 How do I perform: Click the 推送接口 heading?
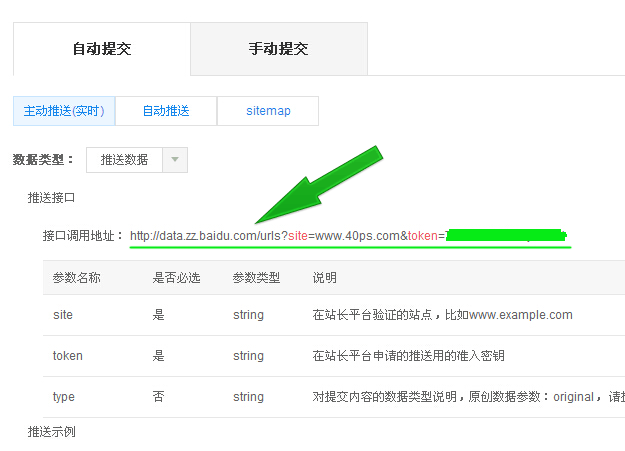point(51,198)
